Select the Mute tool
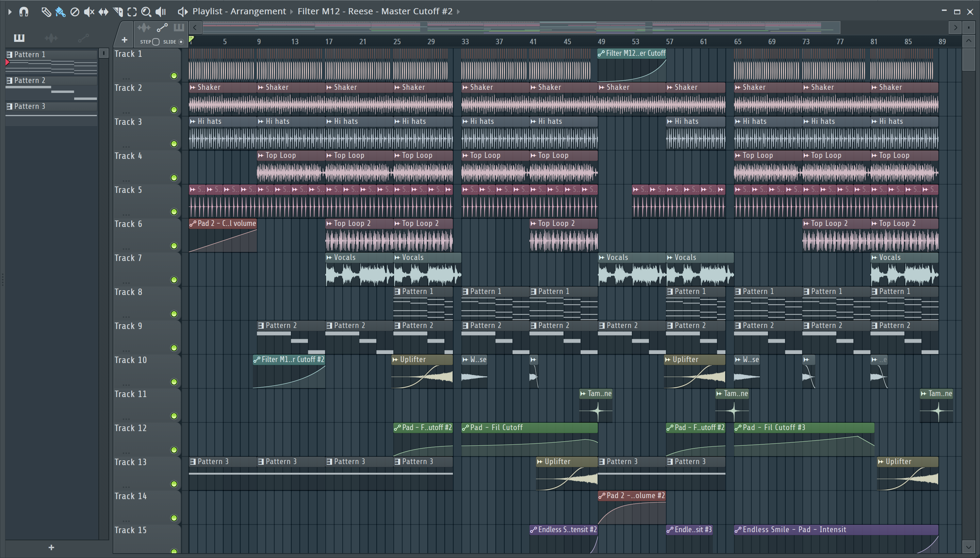Screen dimensions: 980x558 point(89,12)
